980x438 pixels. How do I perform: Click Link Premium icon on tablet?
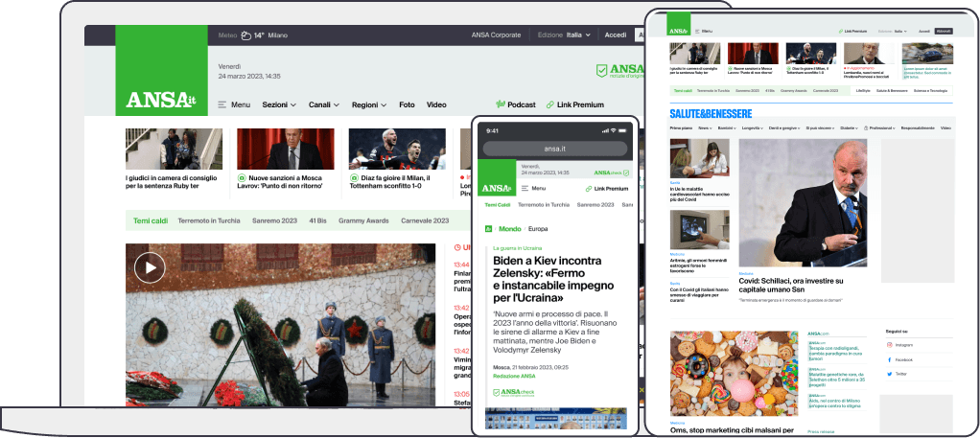[x=841, y=32]
